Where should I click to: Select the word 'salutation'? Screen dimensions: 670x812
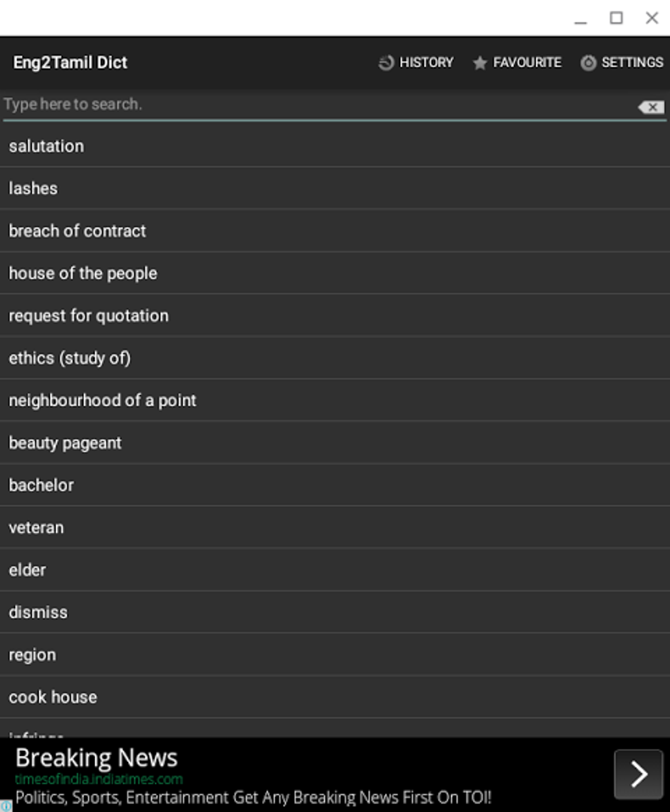(47, 146)
